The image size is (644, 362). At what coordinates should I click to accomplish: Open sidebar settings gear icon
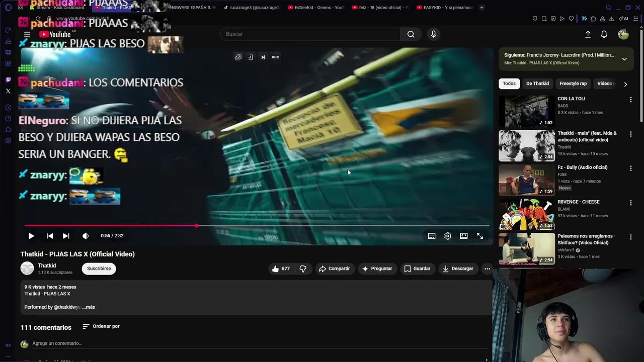coord(8,141)
